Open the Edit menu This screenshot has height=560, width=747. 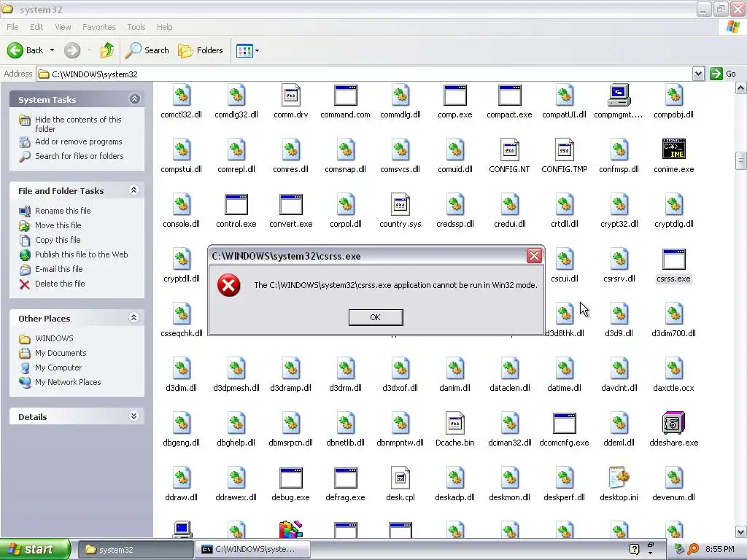tap(36, 27)
